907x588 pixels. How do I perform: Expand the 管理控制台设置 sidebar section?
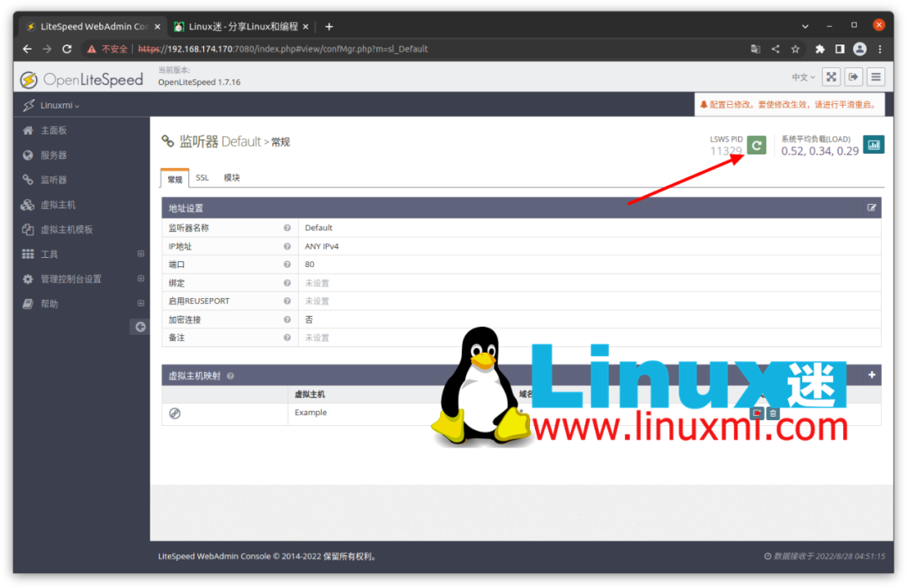[x=140, y=278]
